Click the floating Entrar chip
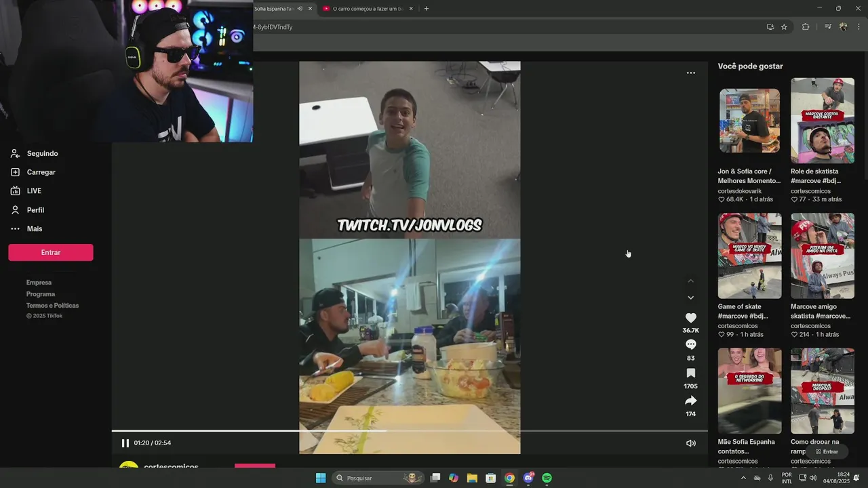Image resolution: width=868 pixels, height=488 pixels. pos(827,451)
